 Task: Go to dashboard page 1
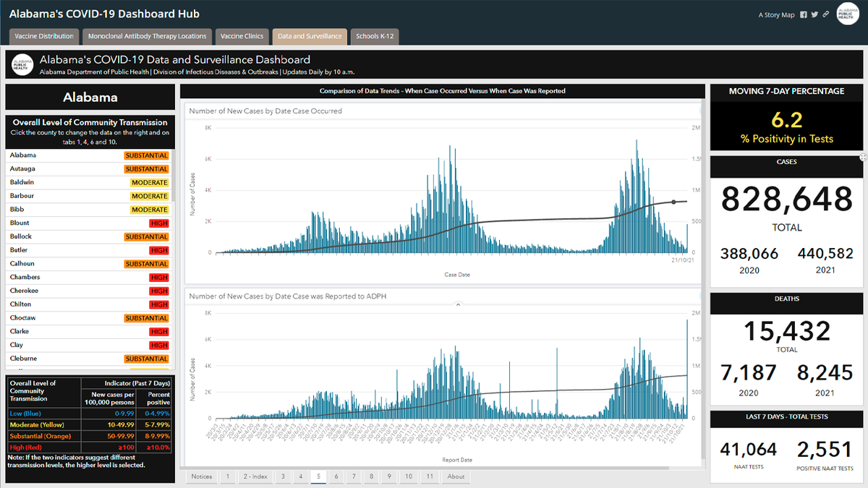click(x=228, y=476)
